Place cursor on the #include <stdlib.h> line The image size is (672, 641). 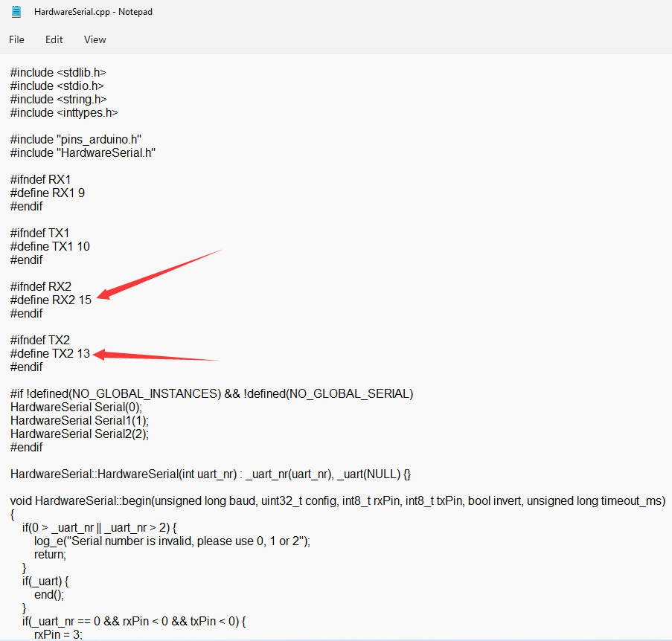point(58,73)
